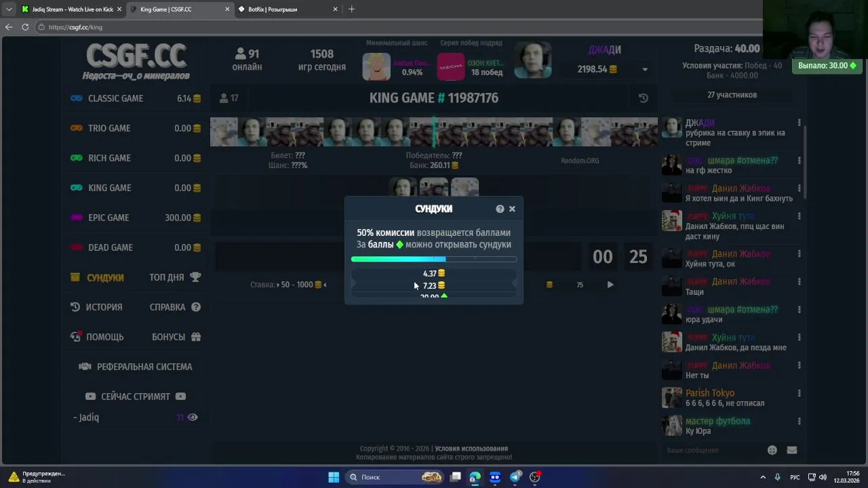Click the 4.37 chest reward row
Viewport: 868px width, 488px height.
(434, 274)
